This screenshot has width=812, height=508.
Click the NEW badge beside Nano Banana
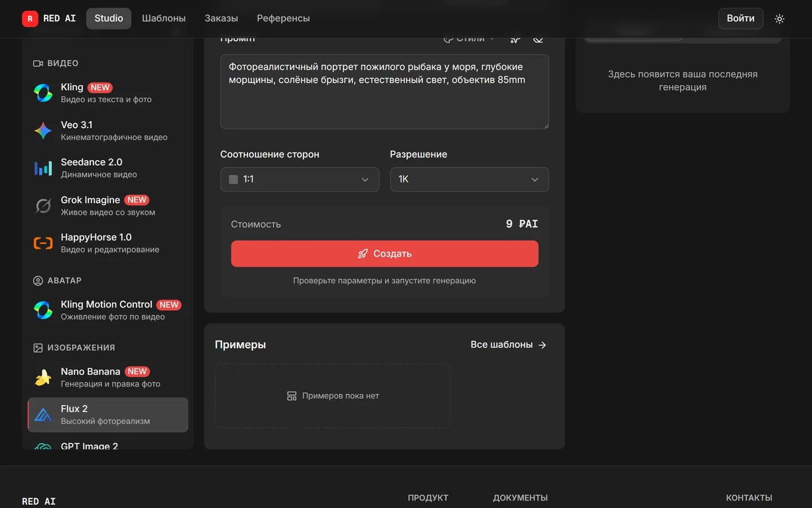coord(137,371)
